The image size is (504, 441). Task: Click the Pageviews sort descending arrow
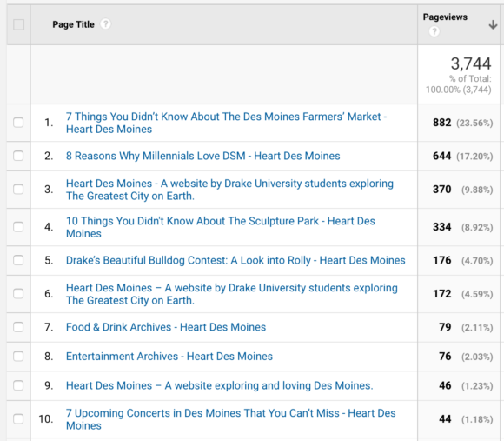pyautogui.click(x=493, y=24)
